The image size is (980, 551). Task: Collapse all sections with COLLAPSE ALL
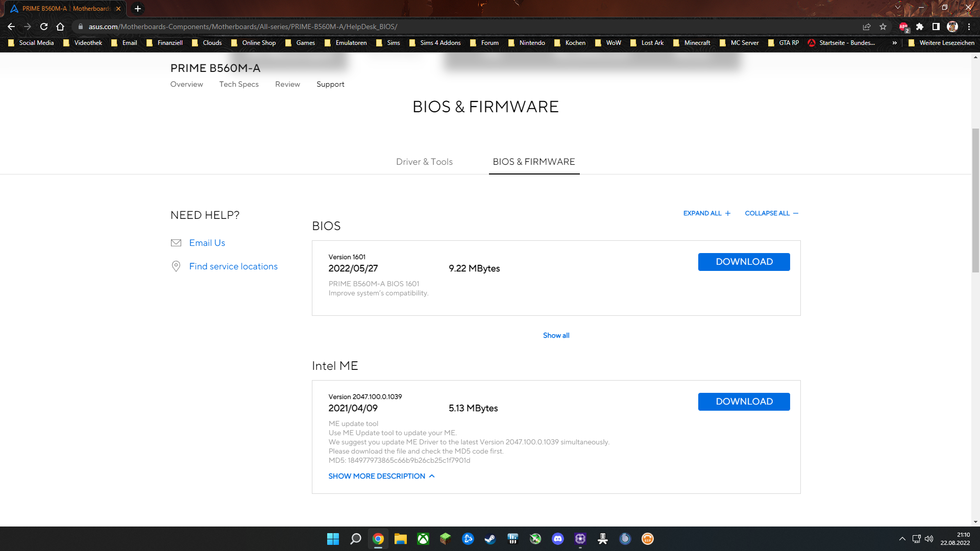point(771,213)
